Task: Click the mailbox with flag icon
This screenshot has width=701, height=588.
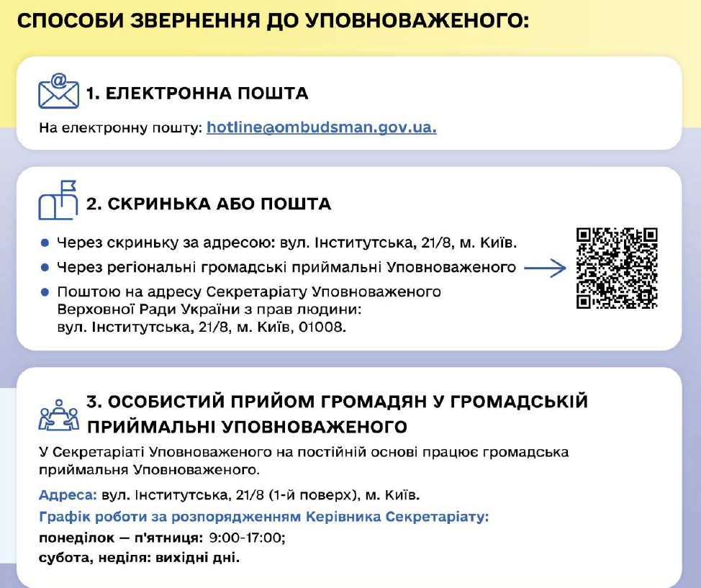Action: click(x=58, y=201)
